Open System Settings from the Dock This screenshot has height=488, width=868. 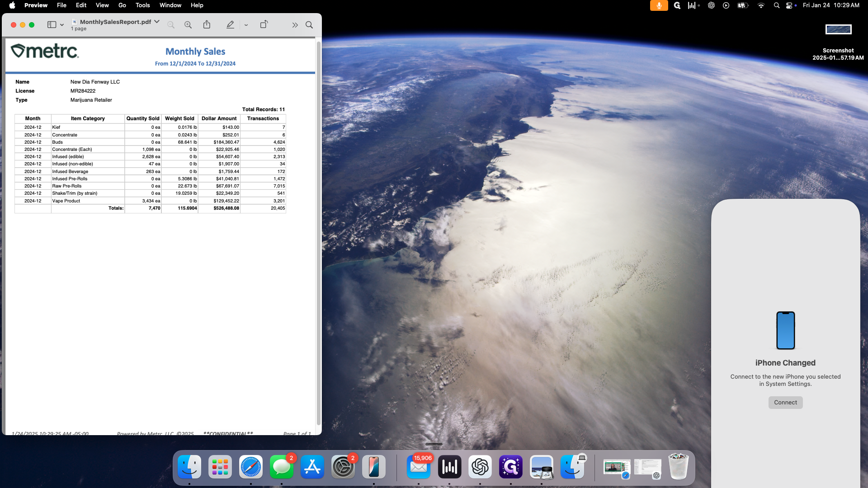343,467
